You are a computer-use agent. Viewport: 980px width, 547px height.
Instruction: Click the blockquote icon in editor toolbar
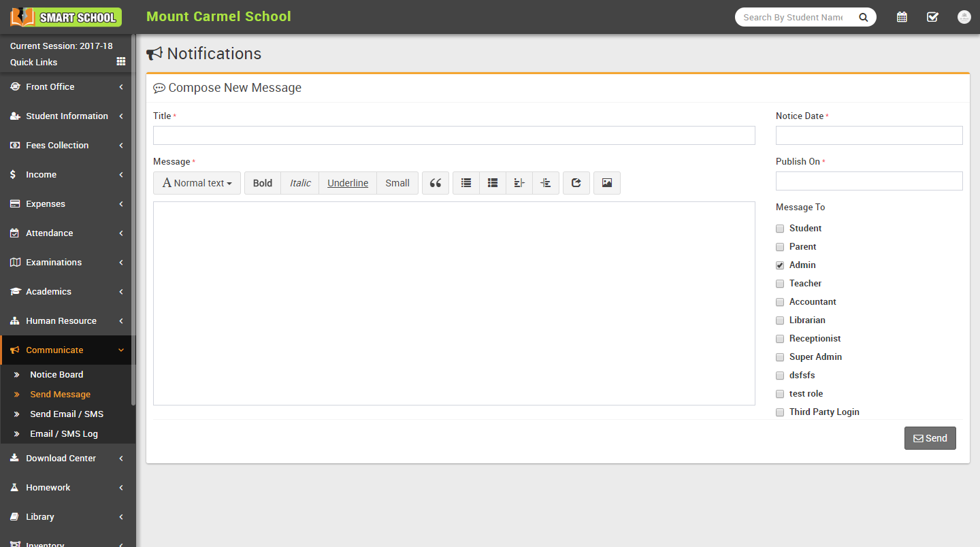click(436, 183)
